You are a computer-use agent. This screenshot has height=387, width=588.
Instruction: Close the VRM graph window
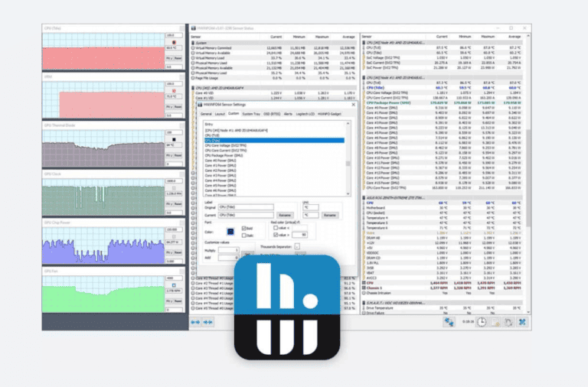182,76
